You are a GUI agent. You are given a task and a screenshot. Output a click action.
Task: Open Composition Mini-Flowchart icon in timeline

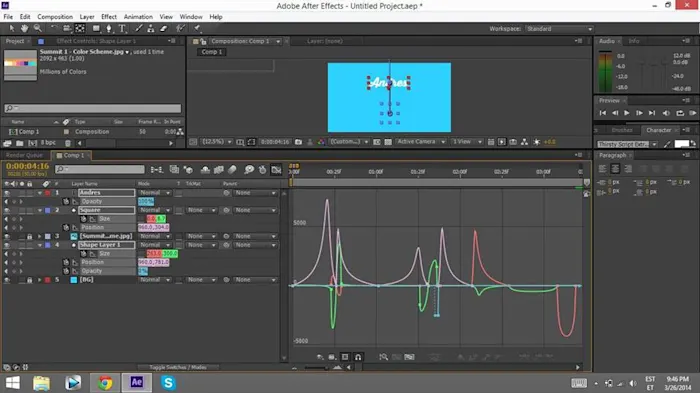[157, 170]
